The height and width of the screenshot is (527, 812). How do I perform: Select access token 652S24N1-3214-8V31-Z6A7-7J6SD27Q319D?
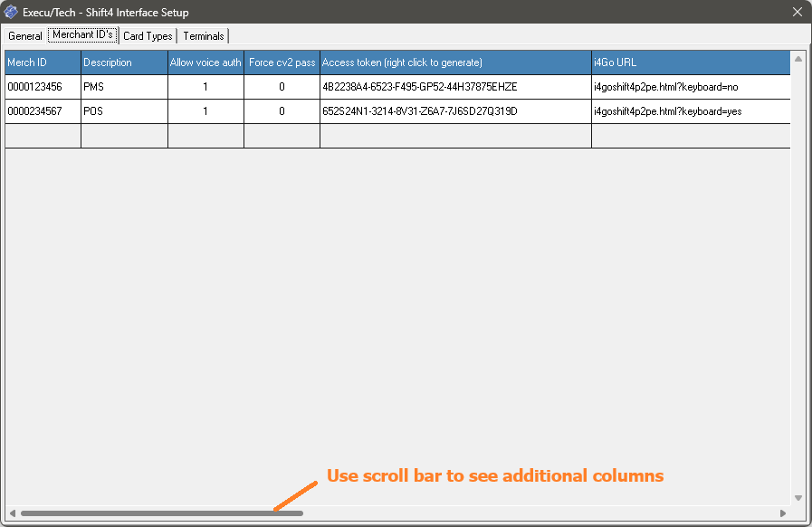[x=455, y=110]
